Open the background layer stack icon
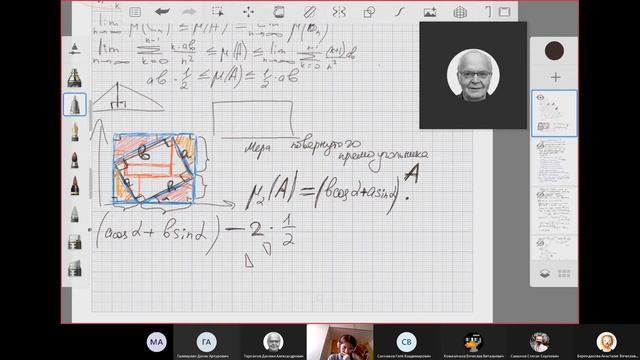The image size is (640, 360). pyautogui.click(x=544, y=273)
